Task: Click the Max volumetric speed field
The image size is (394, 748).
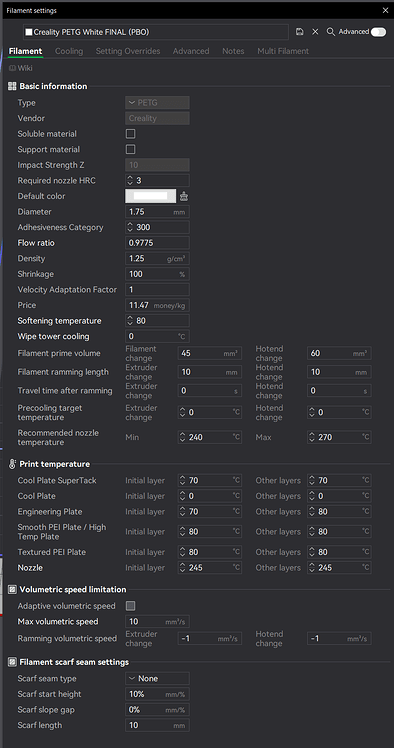Action: pyautogui.click(x=157, y=622)
